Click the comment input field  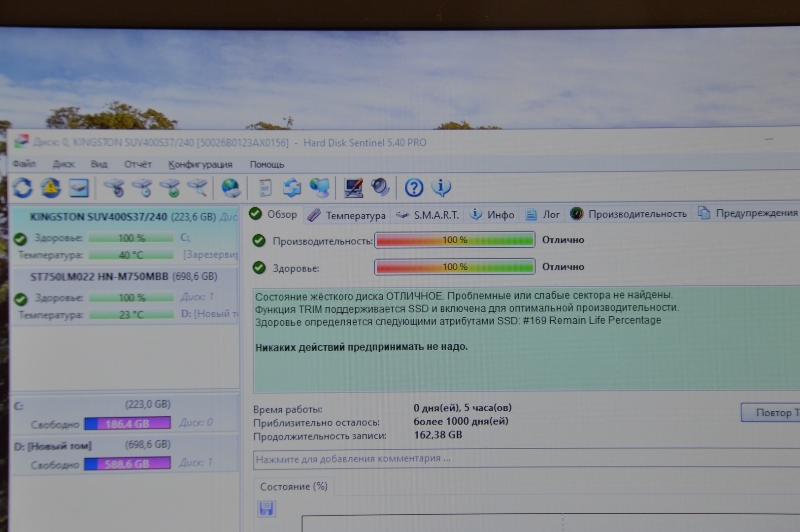pos(493,459)
